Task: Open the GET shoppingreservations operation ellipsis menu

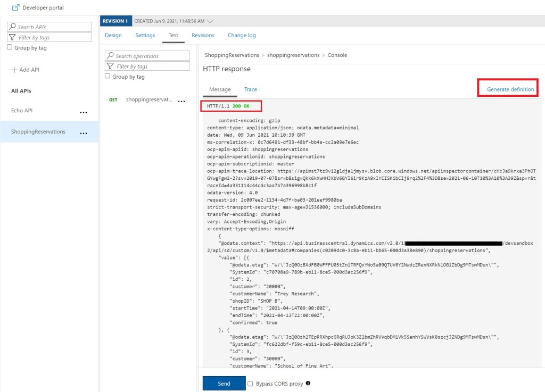Action: tap(181, 101)
